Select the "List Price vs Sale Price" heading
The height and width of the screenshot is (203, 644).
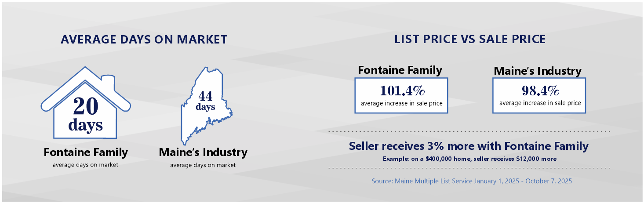point(470,39)
